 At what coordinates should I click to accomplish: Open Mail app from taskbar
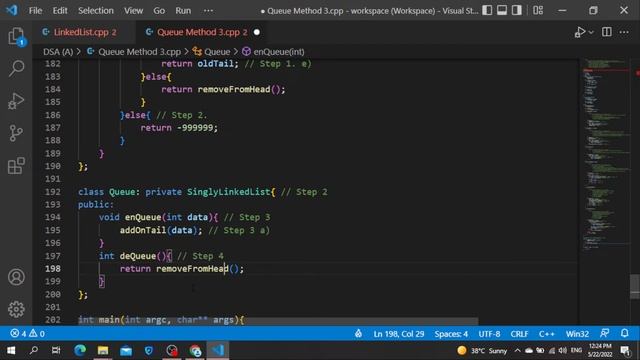click(x=126, y=350)
